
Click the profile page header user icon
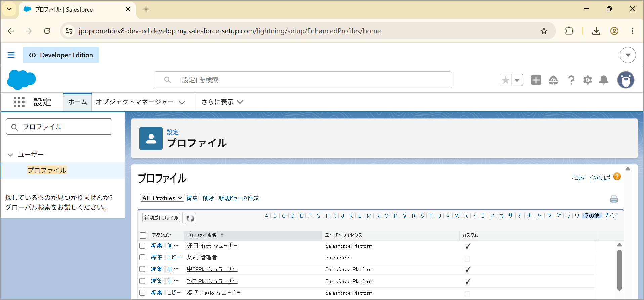[151, 138]
